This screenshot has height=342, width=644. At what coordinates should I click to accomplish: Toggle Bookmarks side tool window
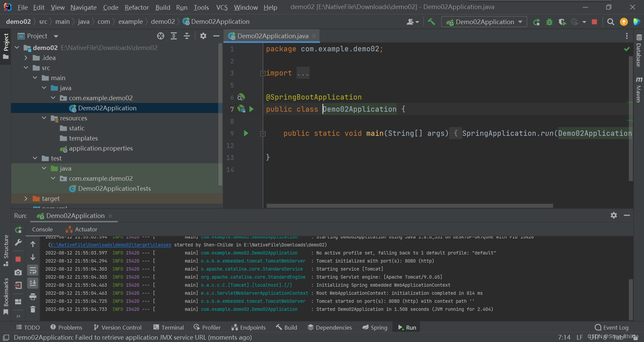[x=6, y=296]
